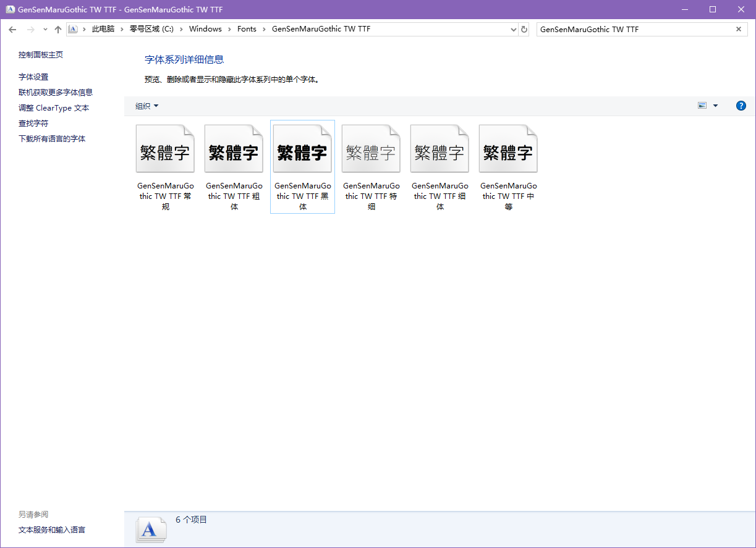Expand the recent locations dropdown

tap(45, 30)
